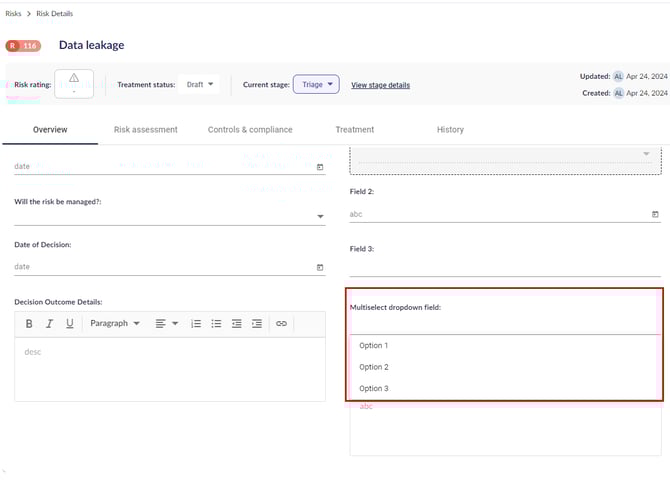Open the Treatment status Draft dropdown
This screenshot has width=670, height=483.
tap(201, 85)
